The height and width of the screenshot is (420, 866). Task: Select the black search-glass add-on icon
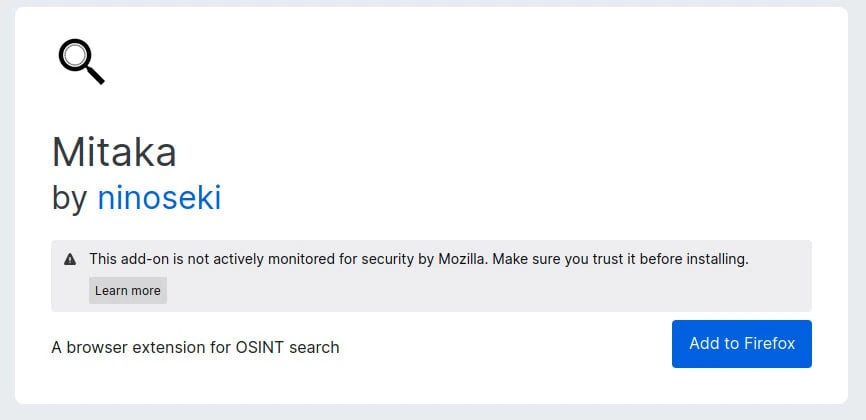pyautogui.click(x=81, y=62)
